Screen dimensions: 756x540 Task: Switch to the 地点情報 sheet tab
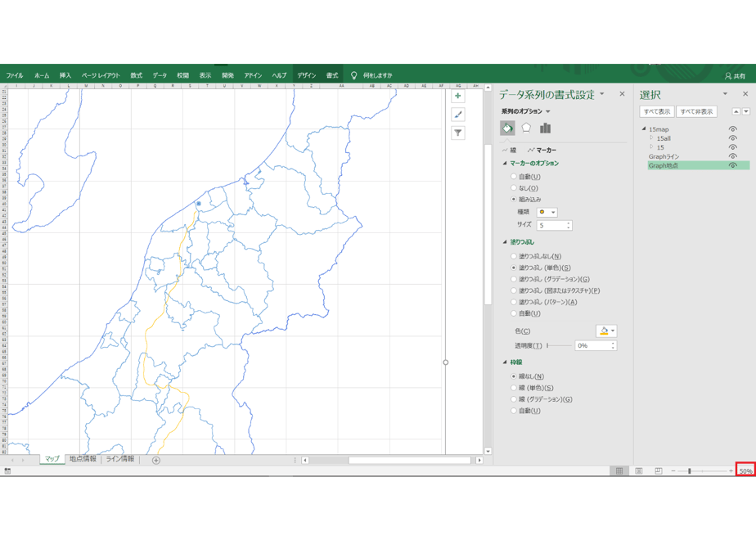pos(83,459)
